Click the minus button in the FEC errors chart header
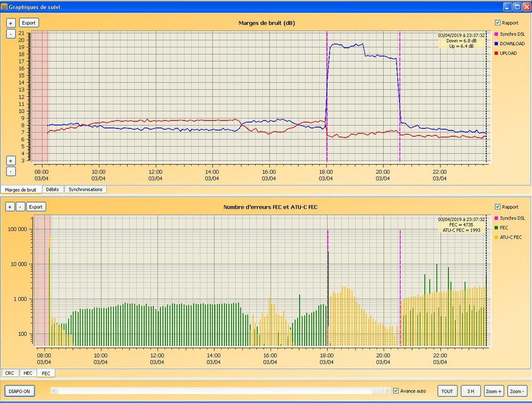The image size is (532, 403). click(20, 207)
